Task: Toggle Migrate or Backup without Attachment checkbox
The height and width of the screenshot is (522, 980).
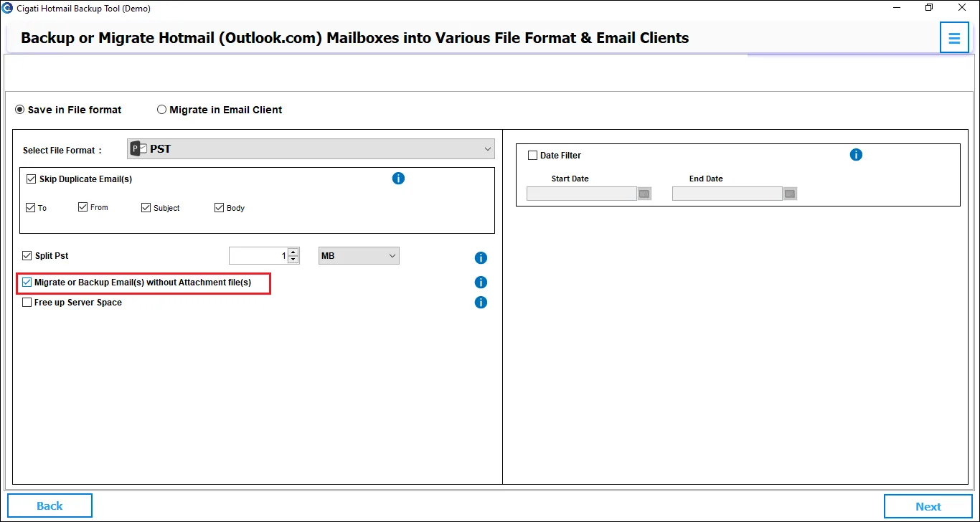Action: click(x=27, y=283)
